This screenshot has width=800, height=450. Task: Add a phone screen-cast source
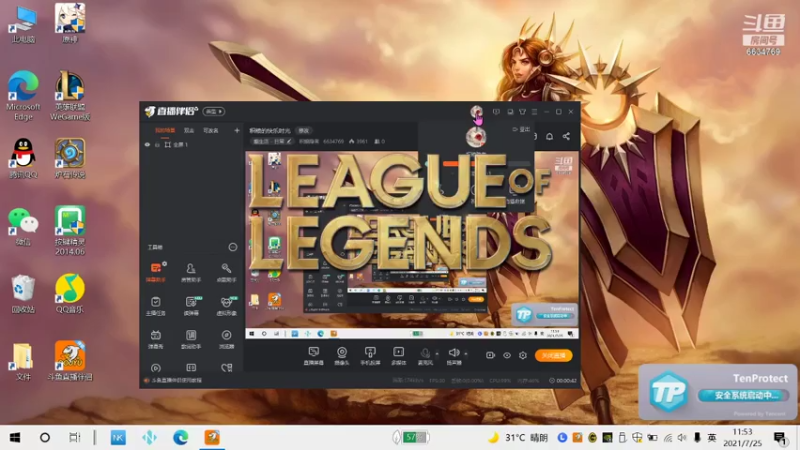pos(370,356)
